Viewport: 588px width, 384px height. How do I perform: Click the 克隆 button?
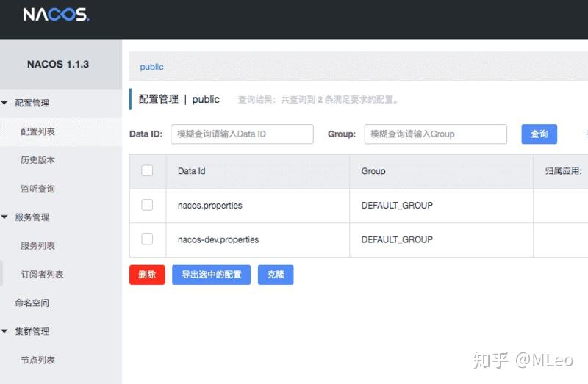click(x=276, y=275)
